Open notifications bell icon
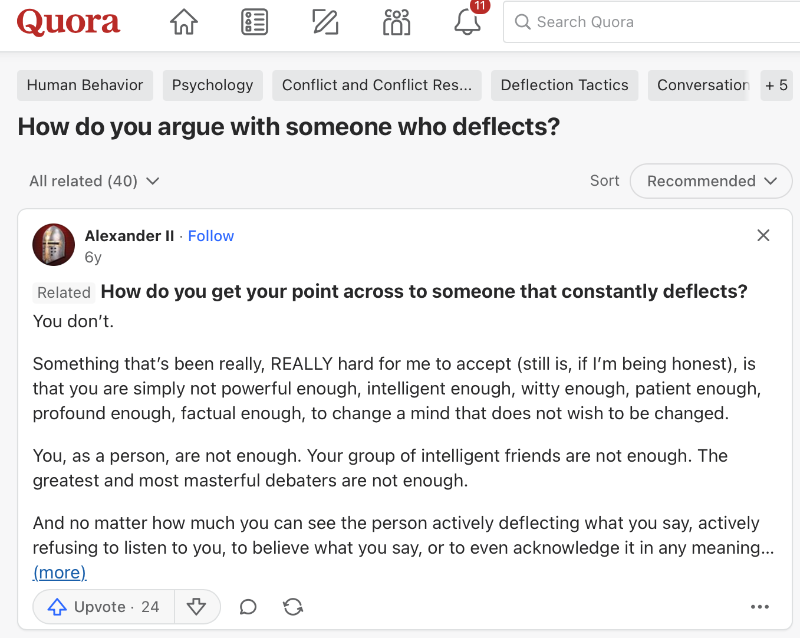The image size is (800, 638). (x=467, y=22)
